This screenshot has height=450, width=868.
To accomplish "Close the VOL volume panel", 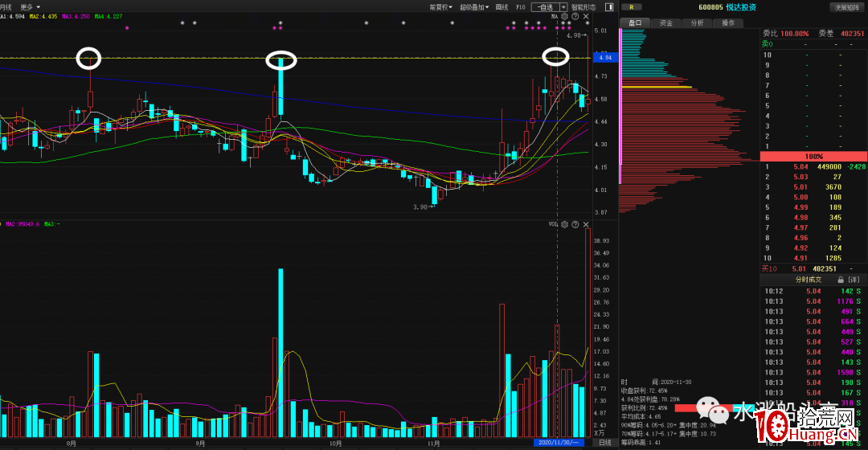I will 585,224.
